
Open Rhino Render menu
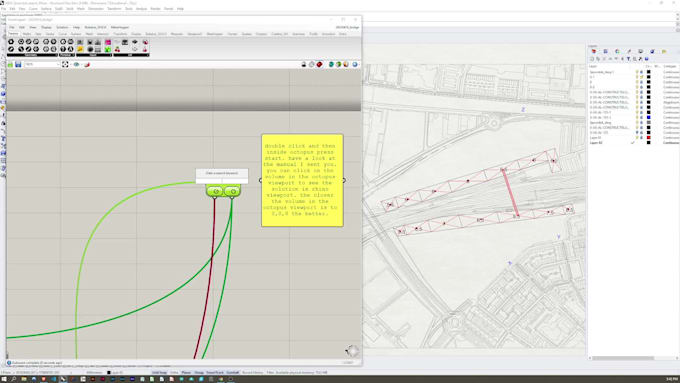[x=155, y=9]
